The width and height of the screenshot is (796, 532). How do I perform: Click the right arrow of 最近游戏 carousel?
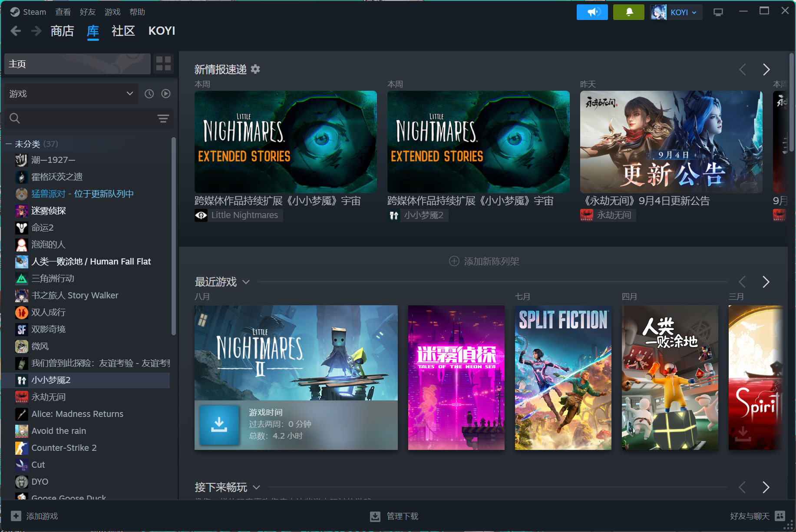766,282
